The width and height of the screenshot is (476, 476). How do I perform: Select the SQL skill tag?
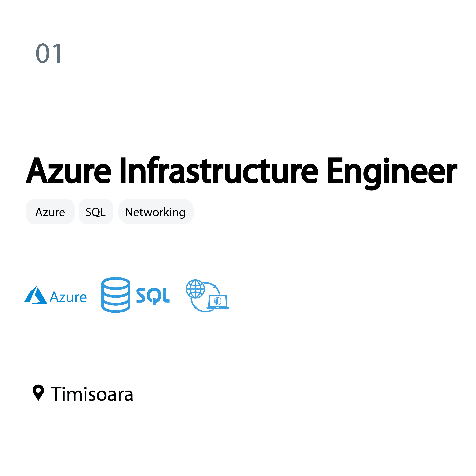tap(96, 212)
